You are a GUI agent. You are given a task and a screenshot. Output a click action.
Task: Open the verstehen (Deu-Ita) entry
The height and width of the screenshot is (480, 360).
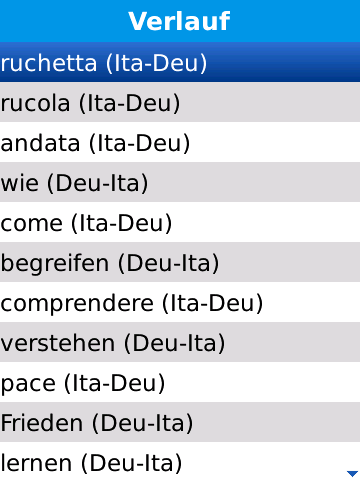point(180,342)
